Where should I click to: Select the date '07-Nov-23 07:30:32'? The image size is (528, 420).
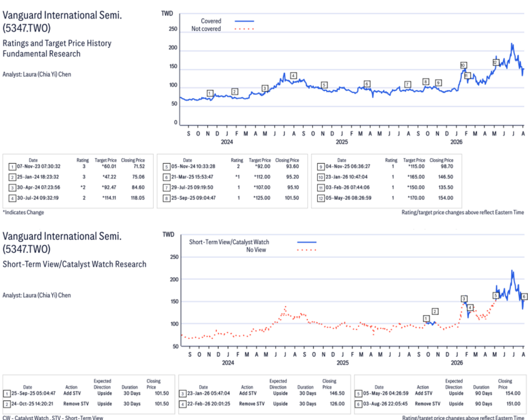39,167
